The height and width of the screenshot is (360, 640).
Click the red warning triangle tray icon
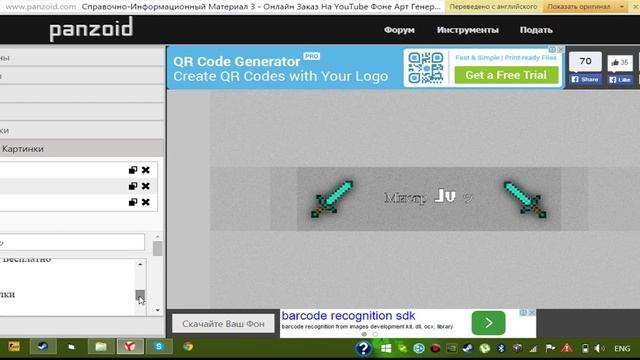click(x=567, y=348)
